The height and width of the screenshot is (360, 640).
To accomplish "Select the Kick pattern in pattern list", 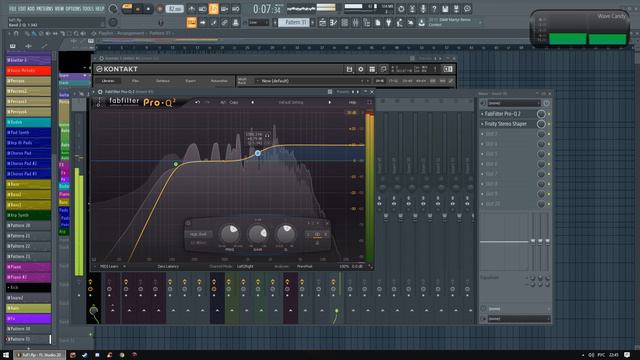I will [x=29, y=287].
